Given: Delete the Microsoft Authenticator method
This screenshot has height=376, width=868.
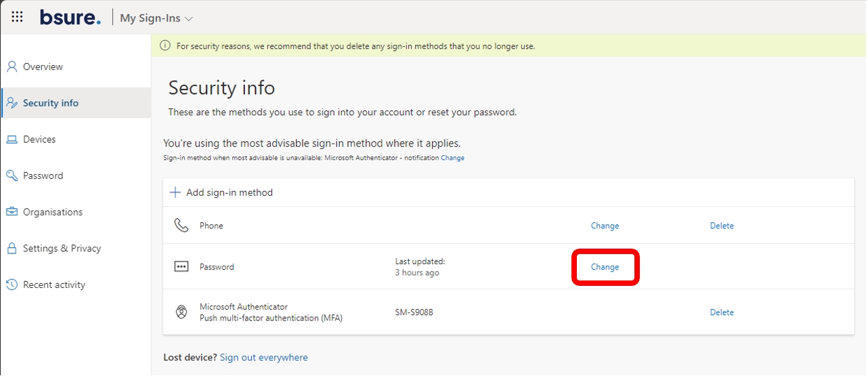Looking at the screenshot, I should [x=722, y=312].
